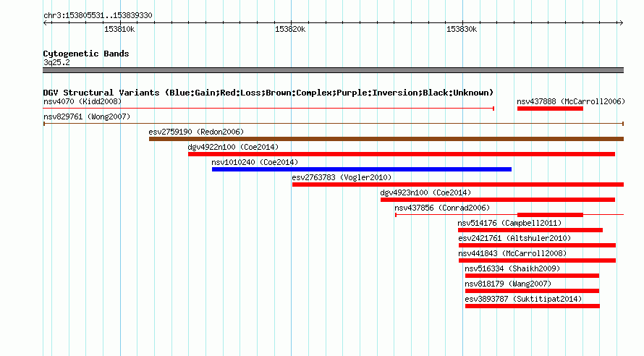The height and width of the screenshot is (356, 644).
Task: Click the DGV Structural Variants track title
Action: [x=268, y=93]
